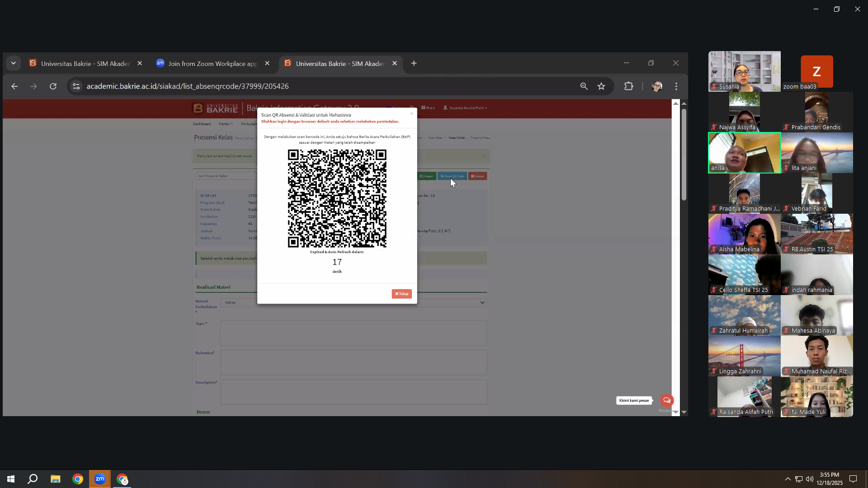This screenshot has width=868, height=488.
Task: Dismiss the QR dialog using its top X
Action: (411, 113)
